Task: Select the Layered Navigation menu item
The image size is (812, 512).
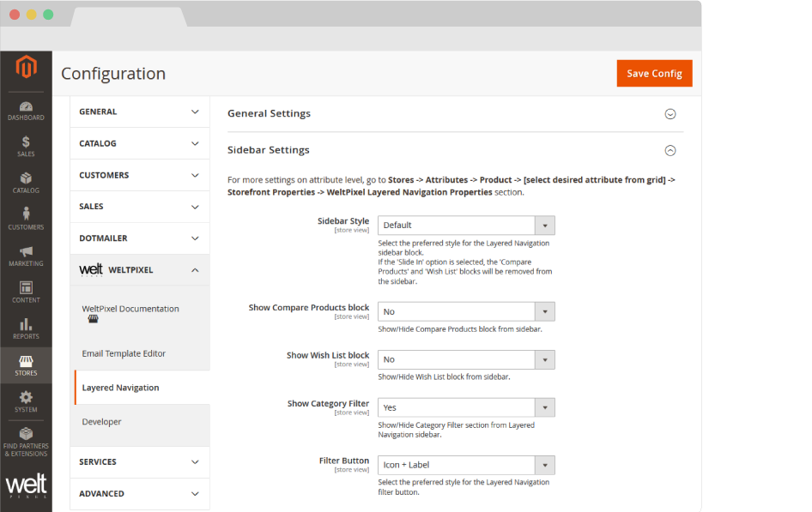Action: click(120, 388)
